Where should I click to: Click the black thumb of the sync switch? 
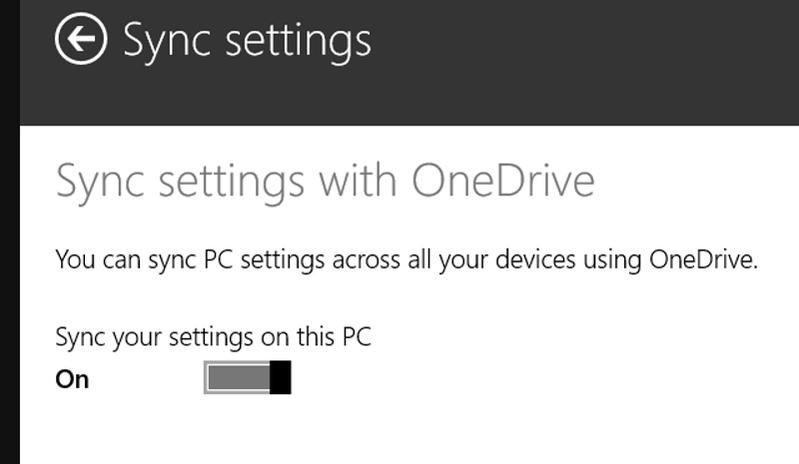coord(281,378)
